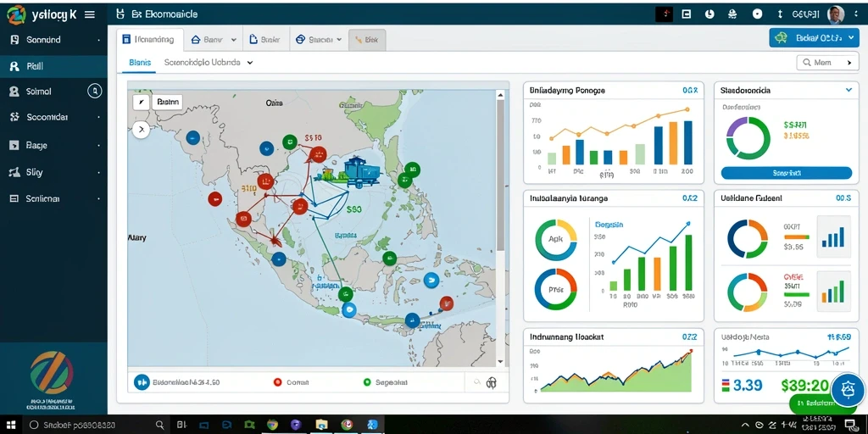Open File Explorer from the taskbar
Screen dimensions: 868x434
[321, 425]
